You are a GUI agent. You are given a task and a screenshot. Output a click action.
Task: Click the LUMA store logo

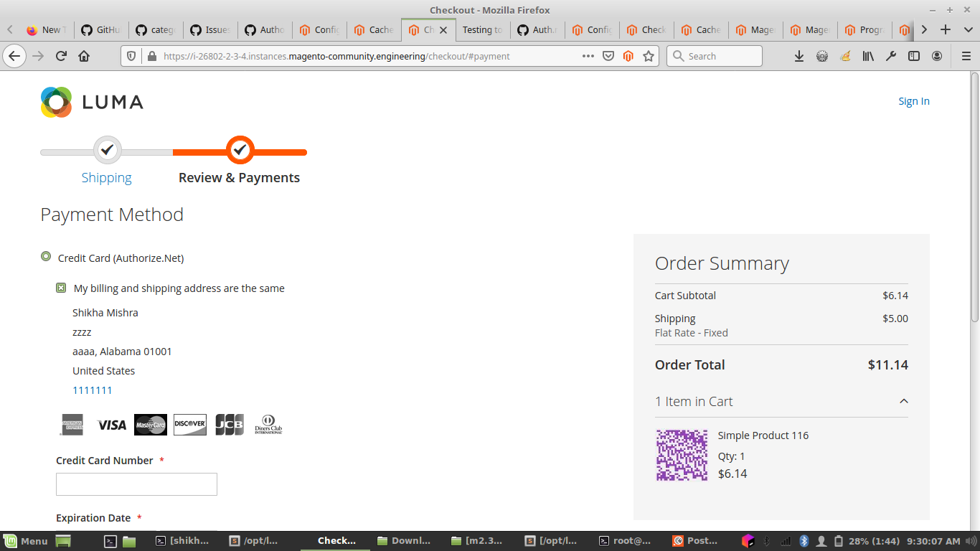click(92, 102)
